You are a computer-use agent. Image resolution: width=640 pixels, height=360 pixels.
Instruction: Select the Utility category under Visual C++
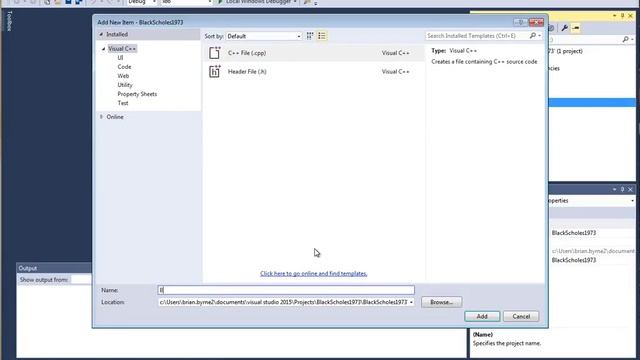click(125, 85)
